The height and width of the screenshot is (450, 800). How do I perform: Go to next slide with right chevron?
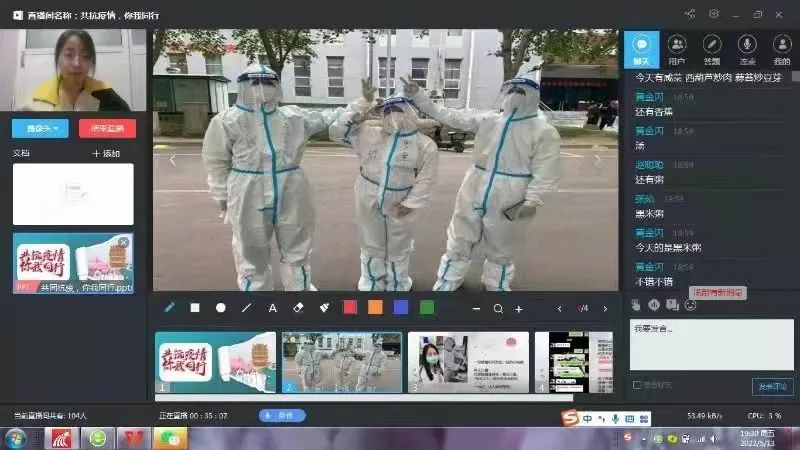[x=605, y=309]
